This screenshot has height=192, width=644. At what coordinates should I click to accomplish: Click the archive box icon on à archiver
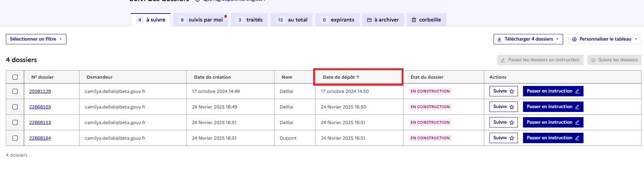(x=369, y=20)
